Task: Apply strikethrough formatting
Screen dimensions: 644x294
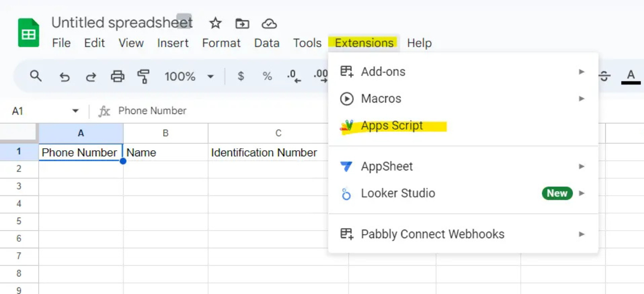Action: click(x=604, y=76)
